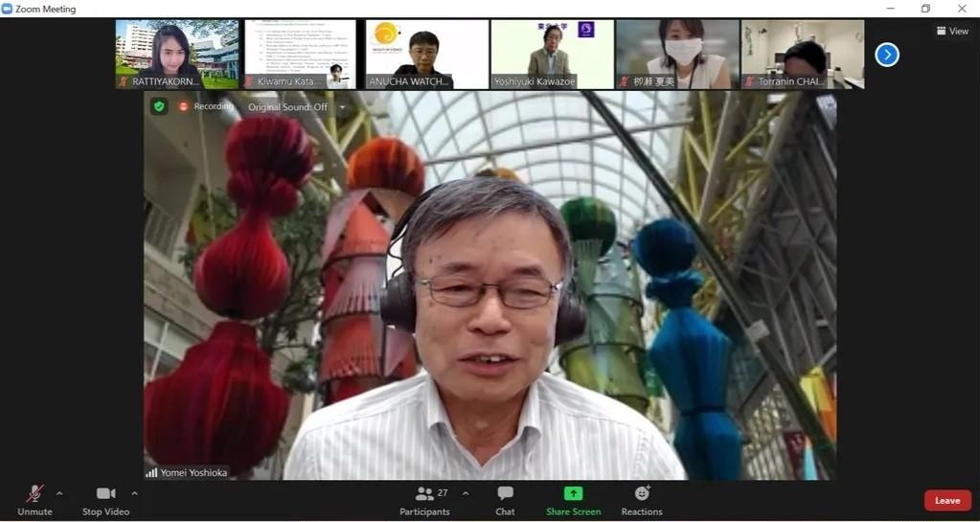Image resolution: width=980 pixels, height=522 pixels.
Task: Select Yoshiyuki Kawazoe participant video thumbnail
Action: pyautogui.click(x=552, y=54)
